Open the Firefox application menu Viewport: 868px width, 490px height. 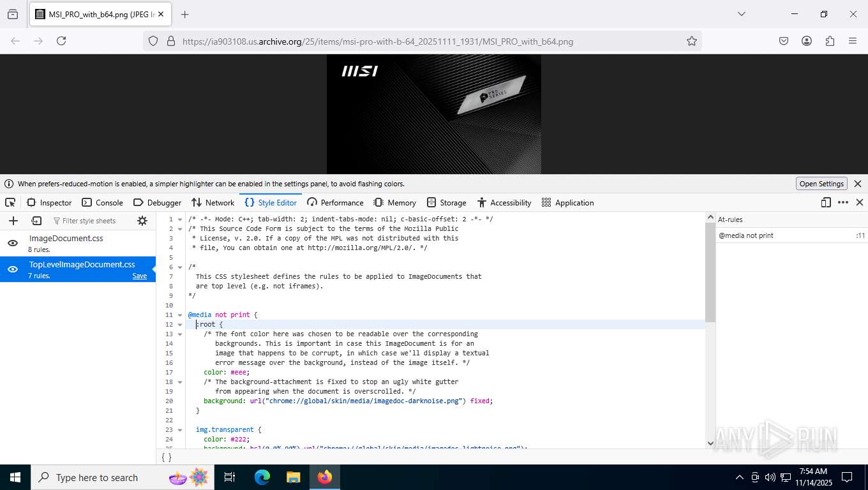coord(853,41)
